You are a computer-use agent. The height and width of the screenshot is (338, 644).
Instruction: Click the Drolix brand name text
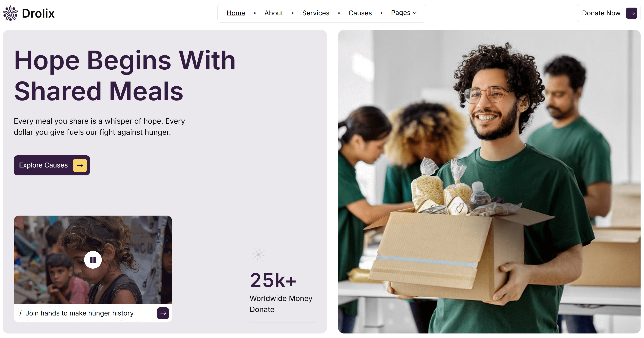pos(38,13)
